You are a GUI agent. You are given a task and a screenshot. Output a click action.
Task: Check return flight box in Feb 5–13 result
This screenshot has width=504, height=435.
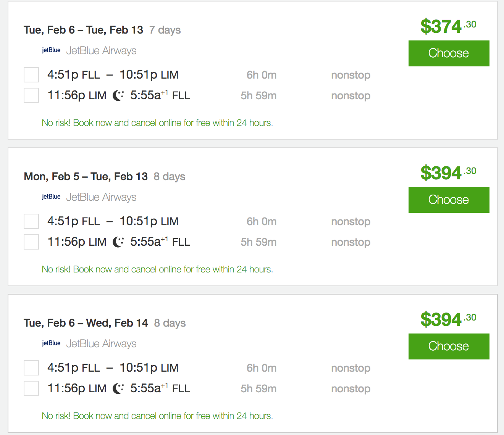click(31, 242)
